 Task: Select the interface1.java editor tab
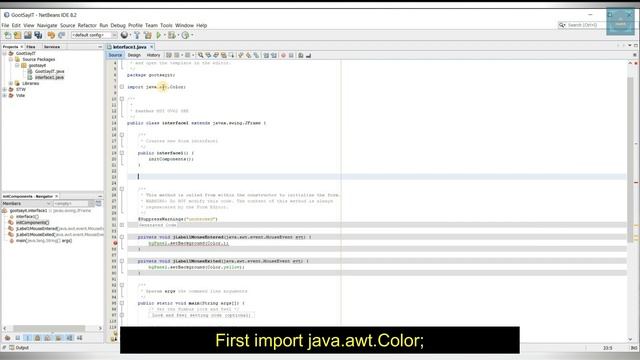coord(129,47)
